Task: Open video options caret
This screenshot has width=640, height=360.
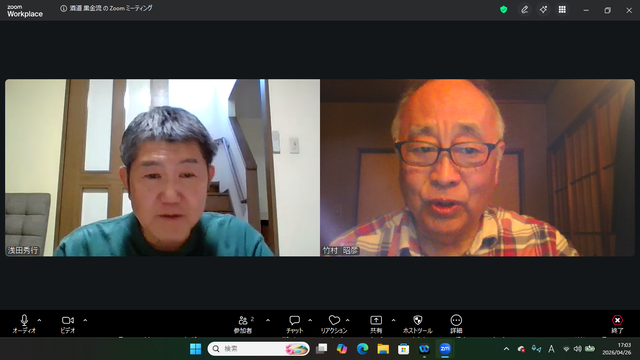Action: pyautogui.click(x=85, y=320)
